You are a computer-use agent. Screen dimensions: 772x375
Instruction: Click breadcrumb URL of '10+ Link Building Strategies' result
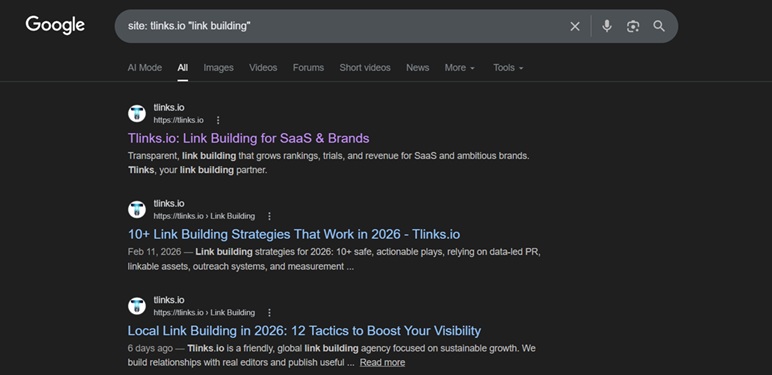coord(204,217)
